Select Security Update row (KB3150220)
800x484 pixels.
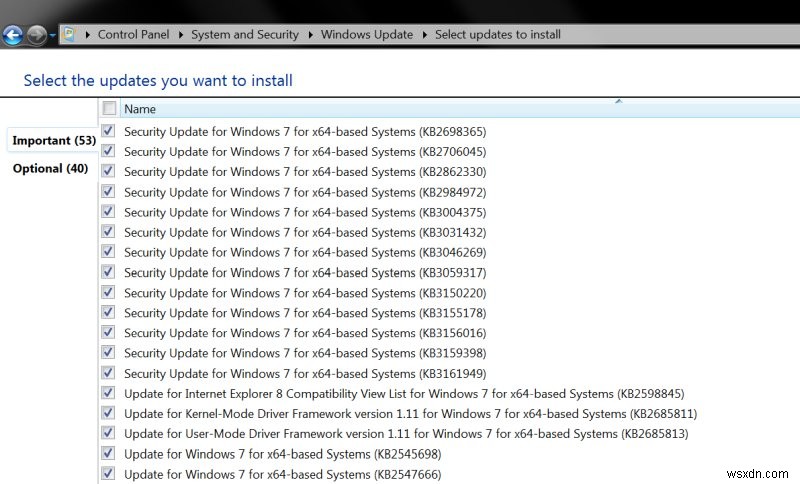coord(305,293)
